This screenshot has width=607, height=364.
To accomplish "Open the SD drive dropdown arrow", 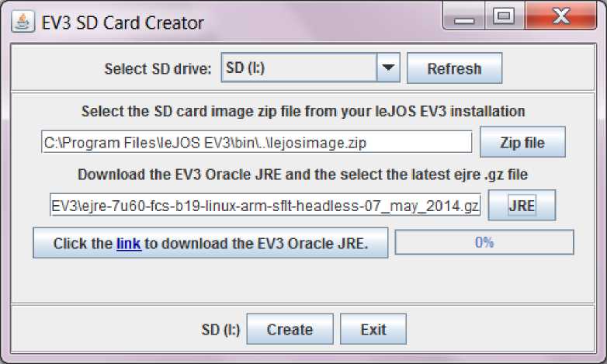I will pyautogui.click(x=388, y=68).
